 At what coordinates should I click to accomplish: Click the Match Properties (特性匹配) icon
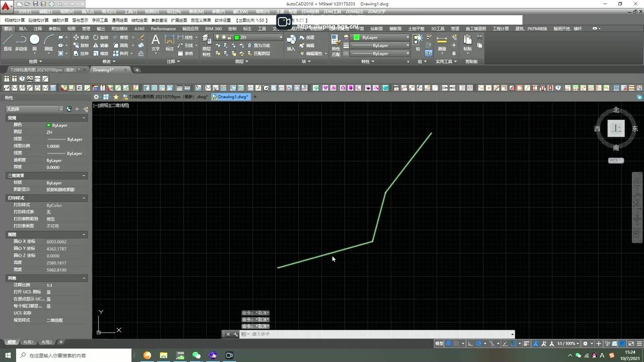click(336, 43)
